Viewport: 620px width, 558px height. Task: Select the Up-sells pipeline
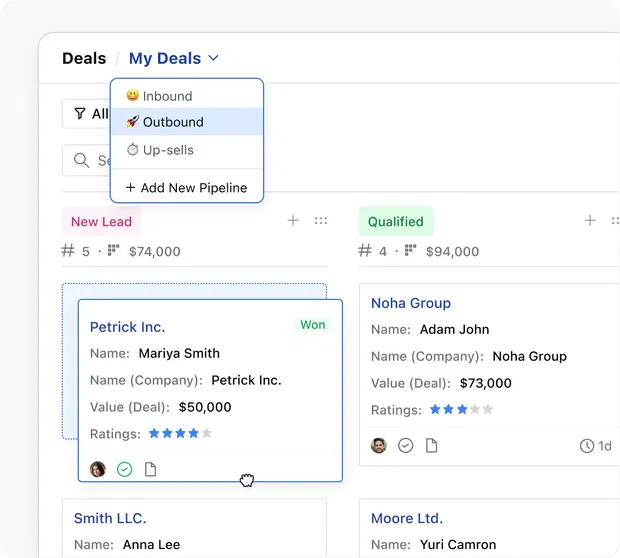(x=187, y=150)
